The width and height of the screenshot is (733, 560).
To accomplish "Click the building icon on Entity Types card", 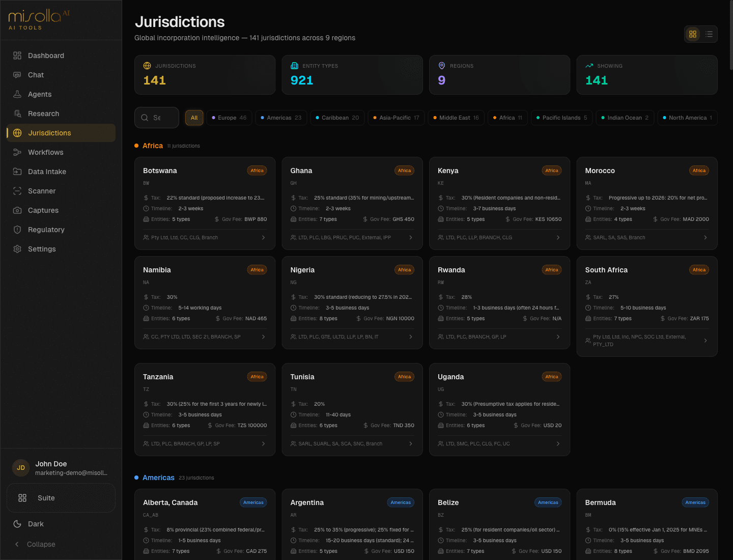I will [x=294, y=66].
